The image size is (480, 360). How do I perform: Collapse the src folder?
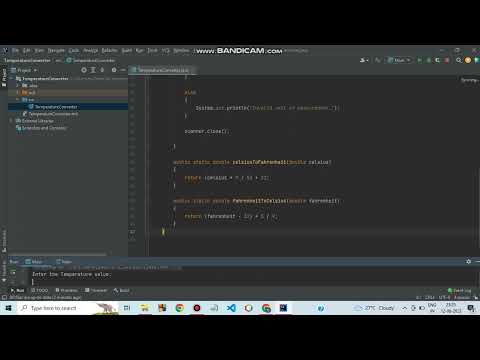point(18,100)
